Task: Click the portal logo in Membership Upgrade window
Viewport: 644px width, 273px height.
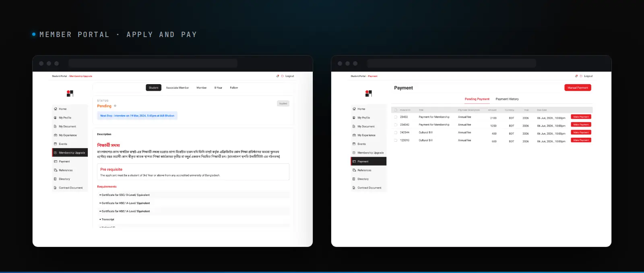Action: point(70,93)
